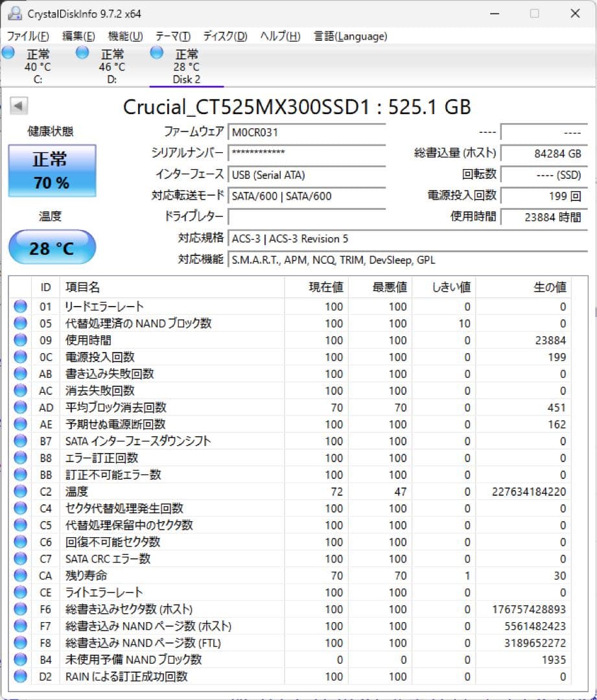The width and height of the screenshot is (597, 700).
Task: Click status orb for row B8 エラー訂正回数
Action: coord(20,458)
